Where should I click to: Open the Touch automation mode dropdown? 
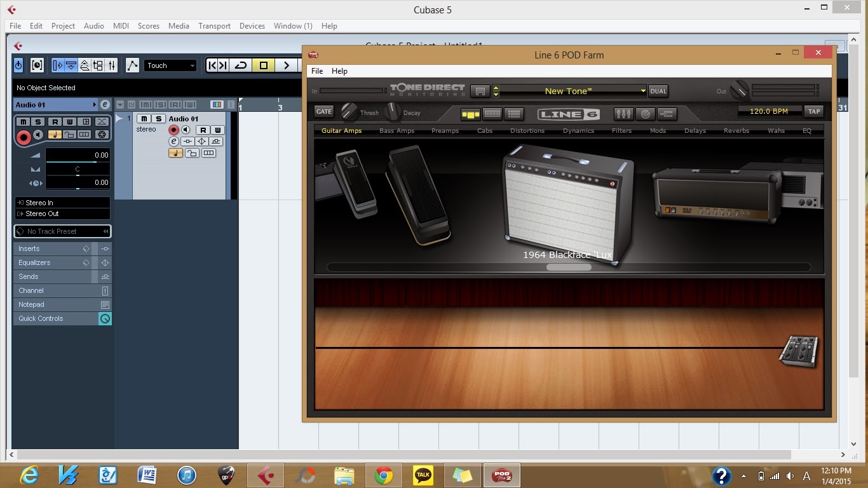click(170, 65)
